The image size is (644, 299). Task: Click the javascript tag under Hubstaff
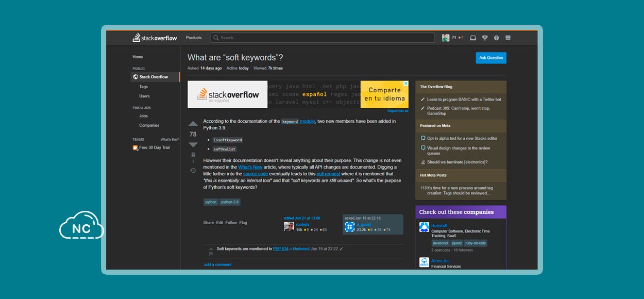[440, 243]
